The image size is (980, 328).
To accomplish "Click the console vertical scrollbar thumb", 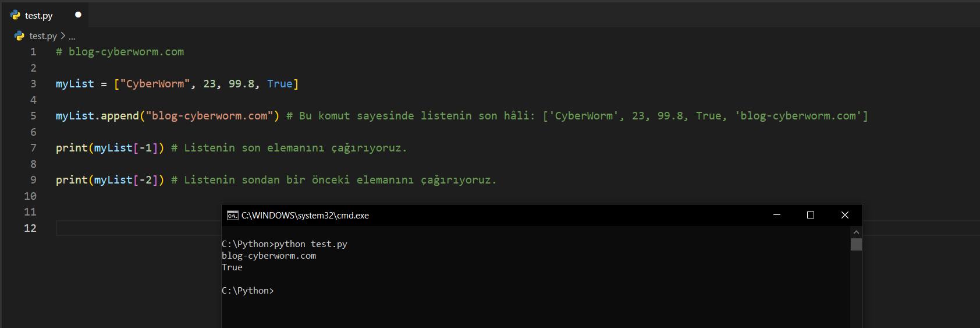I will point(855,245).
